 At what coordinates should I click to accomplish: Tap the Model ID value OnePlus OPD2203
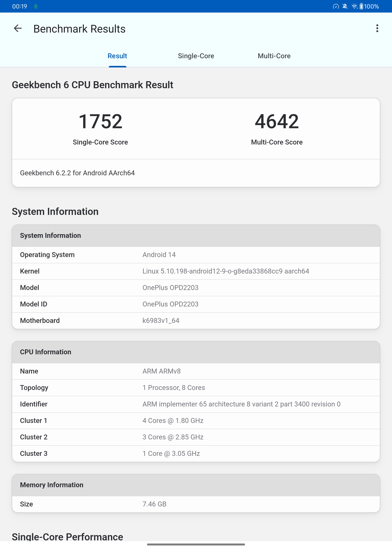coord(170,304)
